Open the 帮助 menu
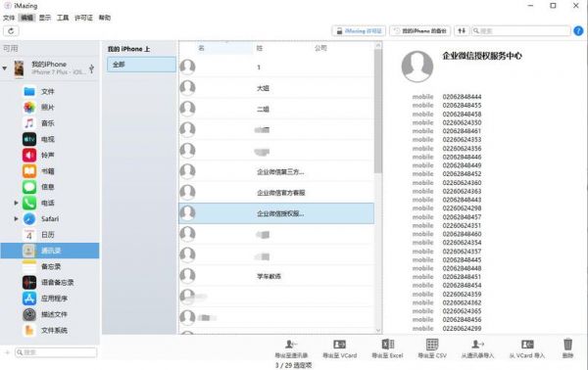The height and width of the screenshot is (370, 588). pyautogui.click(x=105, y=18)
